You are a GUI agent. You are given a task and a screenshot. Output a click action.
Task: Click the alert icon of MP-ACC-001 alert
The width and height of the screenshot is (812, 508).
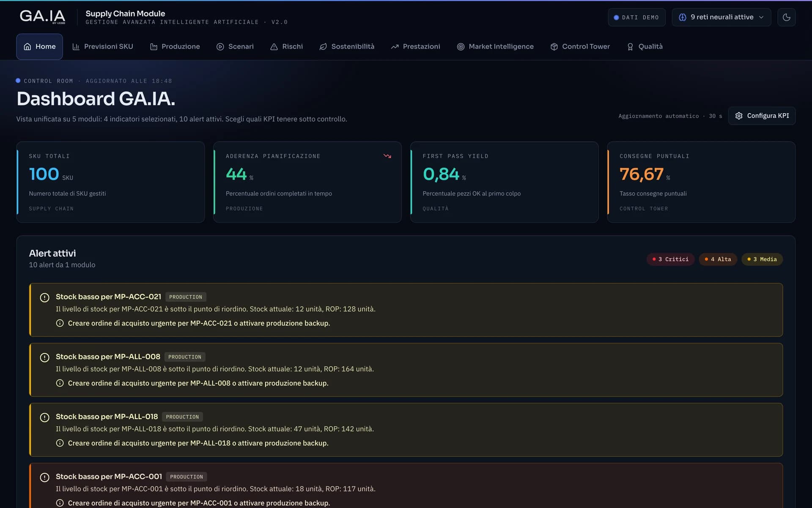click(44, 478)
